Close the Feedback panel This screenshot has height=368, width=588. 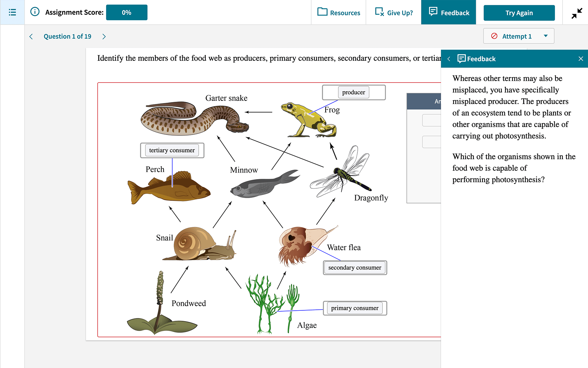pos(580,59)
